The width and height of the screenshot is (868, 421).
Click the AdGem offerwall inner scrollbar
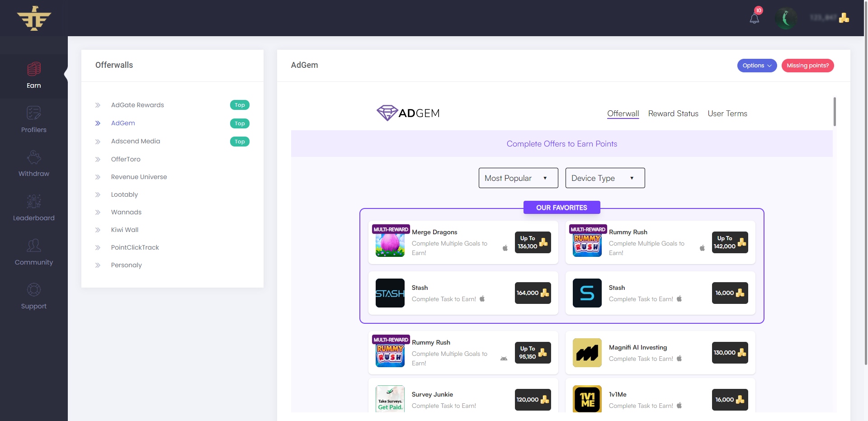pyautogui.click(x=835, y=112)
